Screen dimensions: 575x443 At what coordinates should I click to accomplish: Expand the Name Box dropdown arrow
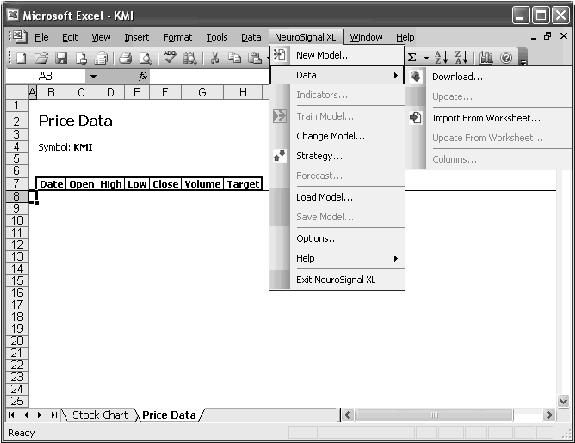point(94,76)
